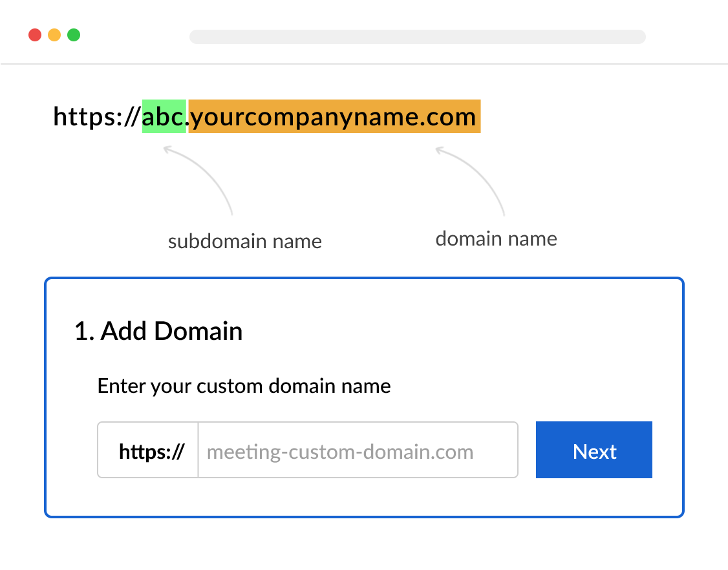The image size is (728, 570).
Task: Click the word yourcompanyname in orange highlight
Action: [303, 117]
